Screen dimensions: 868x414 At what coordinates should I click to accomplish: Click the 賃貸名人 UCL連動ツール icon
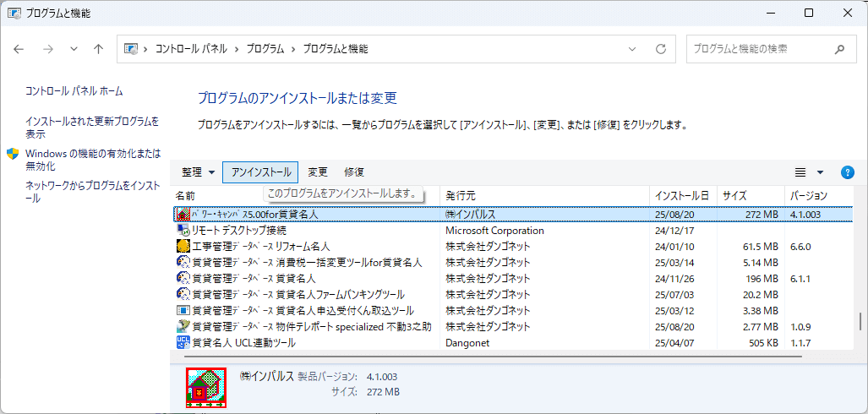pyautogui.click(x=183, y=342)
